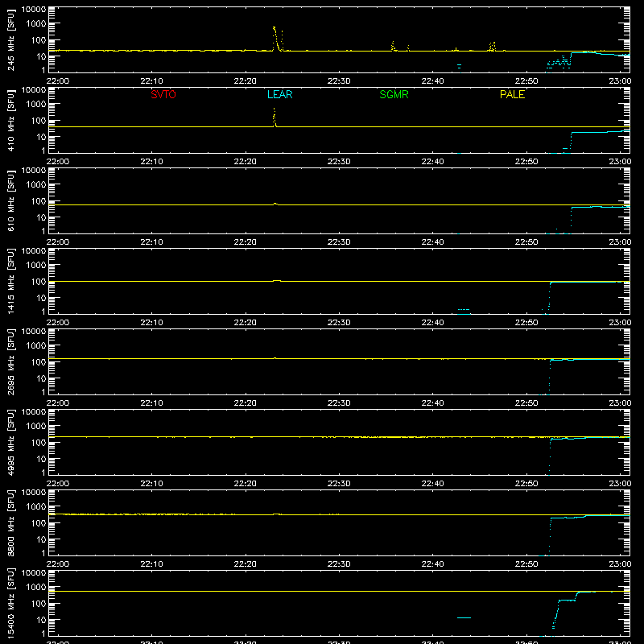Click 22:30 label under the 245 MHz plot

tap(339, 81)
